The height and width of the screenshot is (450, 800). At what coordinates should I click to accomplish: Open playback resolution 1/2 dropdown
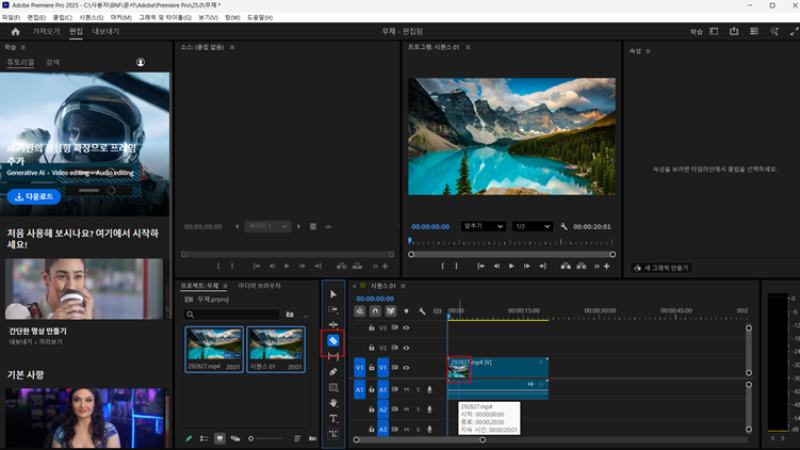tap(533, 226)
